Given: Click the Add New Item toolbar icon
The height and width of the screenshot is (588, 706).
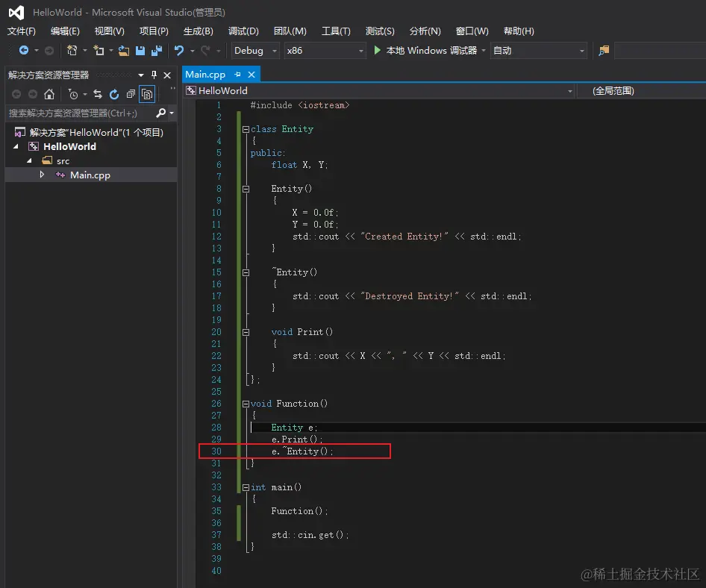Looking at the screenshot, I should (99, 51).
